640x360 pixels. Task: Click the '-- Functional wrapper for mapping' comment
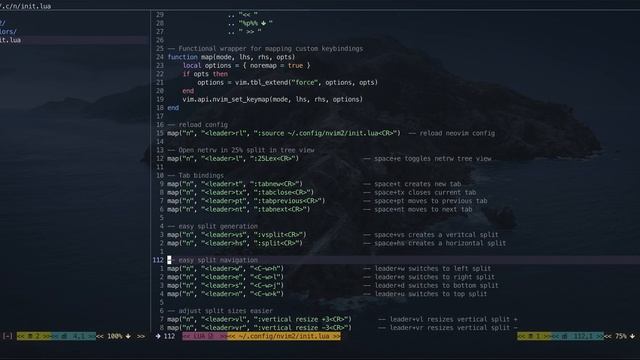click(265, 49)
